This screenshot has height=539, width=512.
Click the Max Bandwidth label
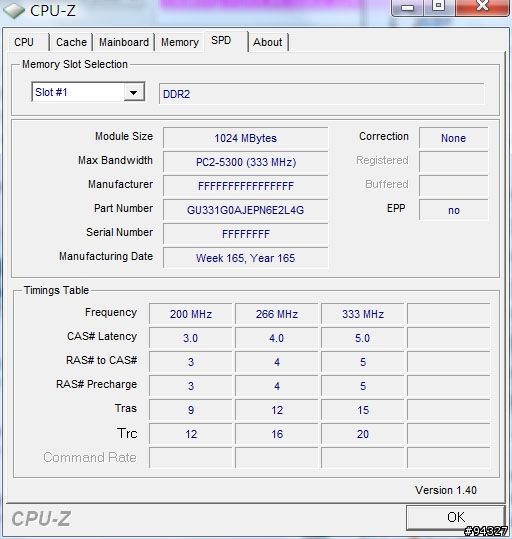(115, 160)
